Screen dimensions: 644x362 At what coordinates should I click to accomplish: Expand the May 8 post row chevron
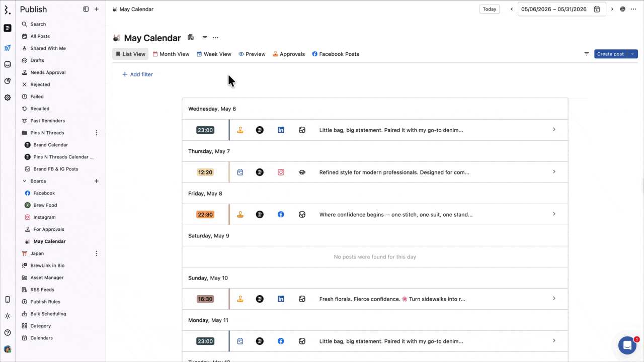tap(554, 214)
